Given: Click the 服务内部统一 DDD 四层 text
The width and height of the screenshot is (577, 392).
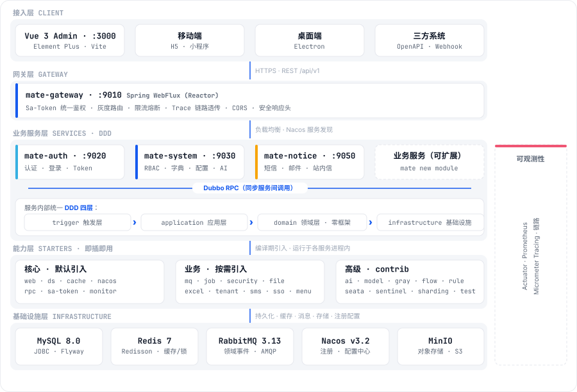Looking at the screenshot, I should point(61,208).
